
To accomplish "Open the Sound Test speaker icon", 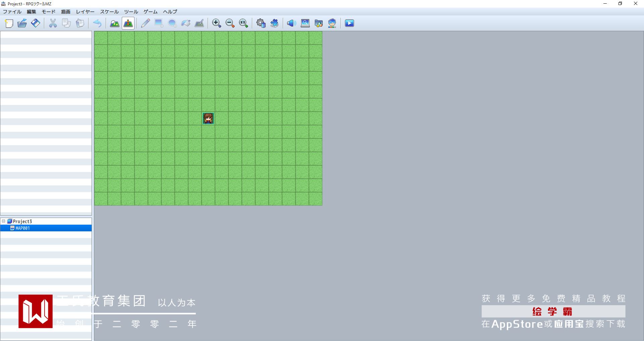I will (291, 23).
